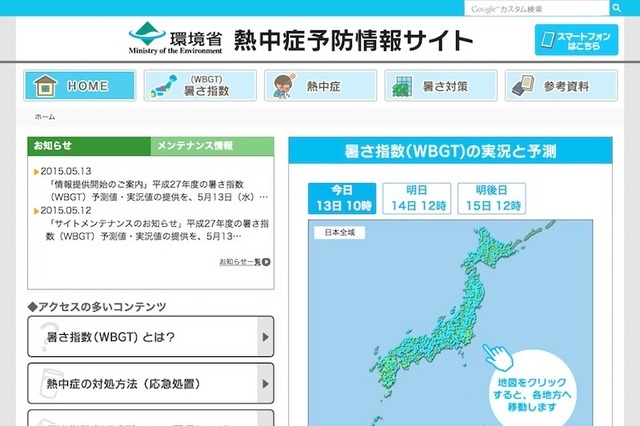Open the 熱中症 navigation tab

click(320, 86)
